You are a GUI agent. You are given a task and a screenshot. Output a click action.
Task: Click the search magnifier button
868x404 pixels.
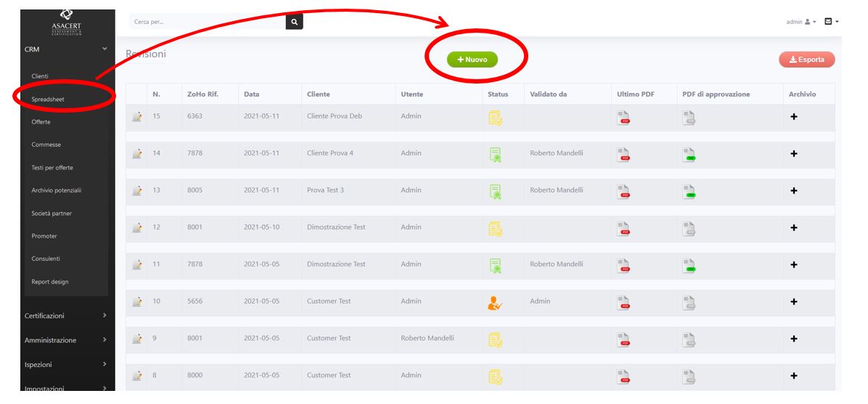(294, 22)
